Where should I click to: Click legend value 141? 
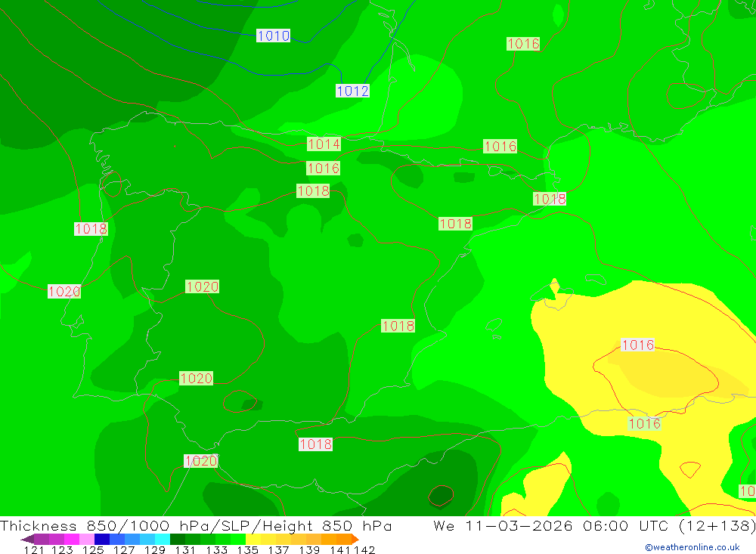(x=340, y=550)
